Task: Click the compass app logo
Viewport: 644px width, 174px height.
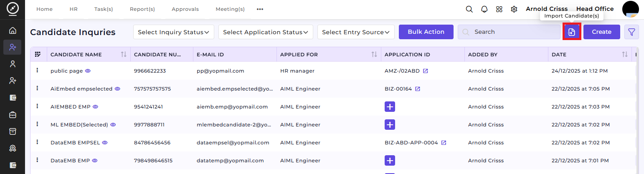Action: point(13,9)
